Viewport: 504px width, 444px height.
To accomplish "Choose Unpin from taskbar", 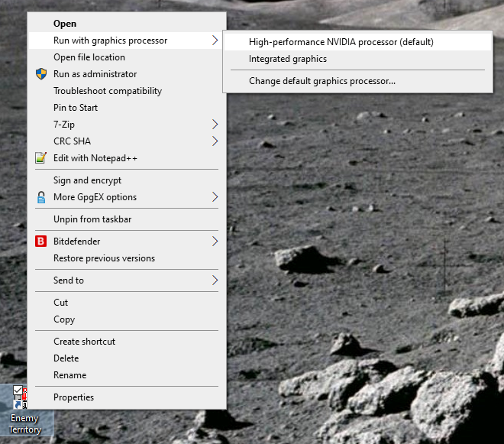I will pos(127,219).
